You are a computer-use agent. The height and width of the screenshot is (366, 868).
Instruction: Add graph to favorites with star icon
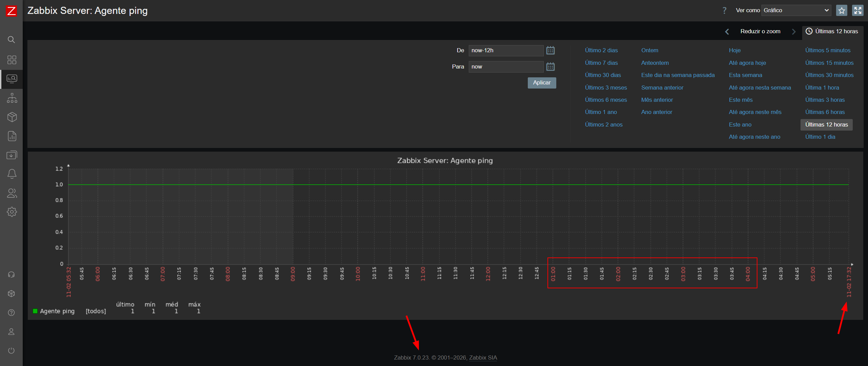tap(842, 11)
